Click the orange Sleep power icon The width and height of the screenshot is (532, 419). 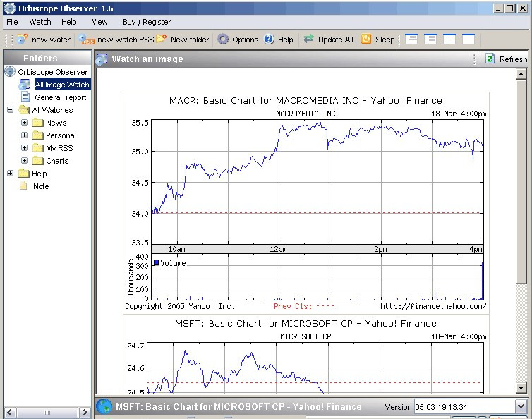365,40
